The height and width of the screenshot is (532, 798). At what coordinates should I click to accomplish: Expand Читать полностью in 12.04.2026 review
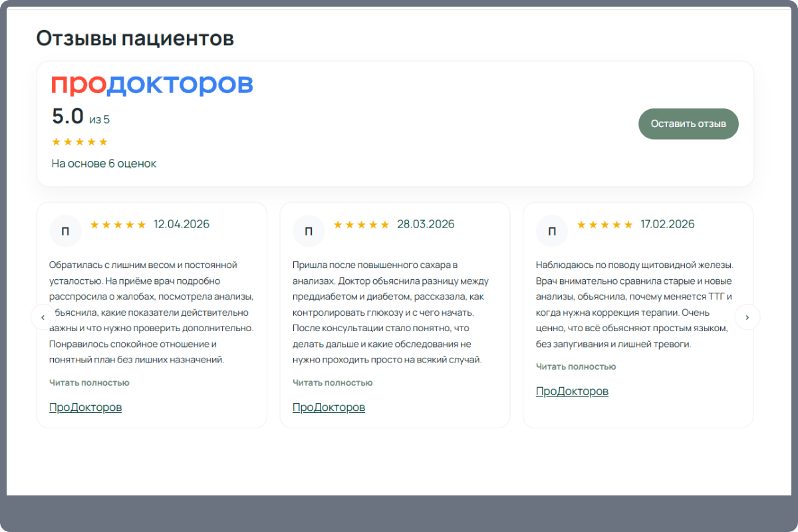point(89,382)
